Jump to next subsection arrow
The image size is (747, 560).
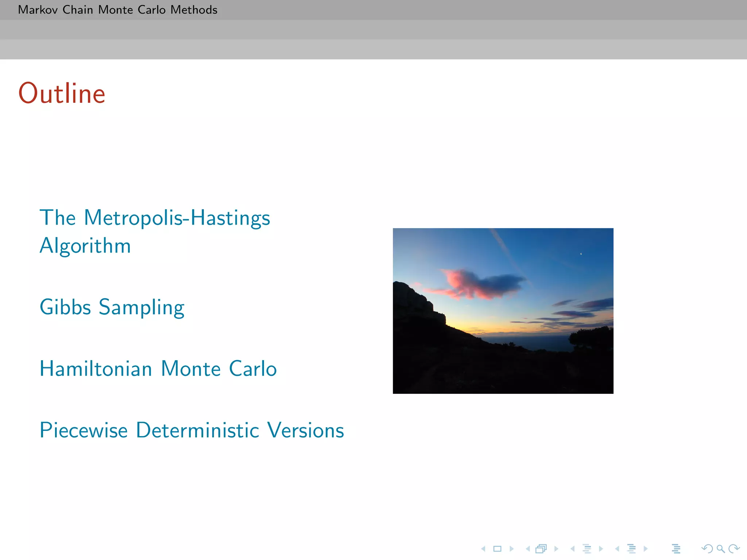coord(601,549)
